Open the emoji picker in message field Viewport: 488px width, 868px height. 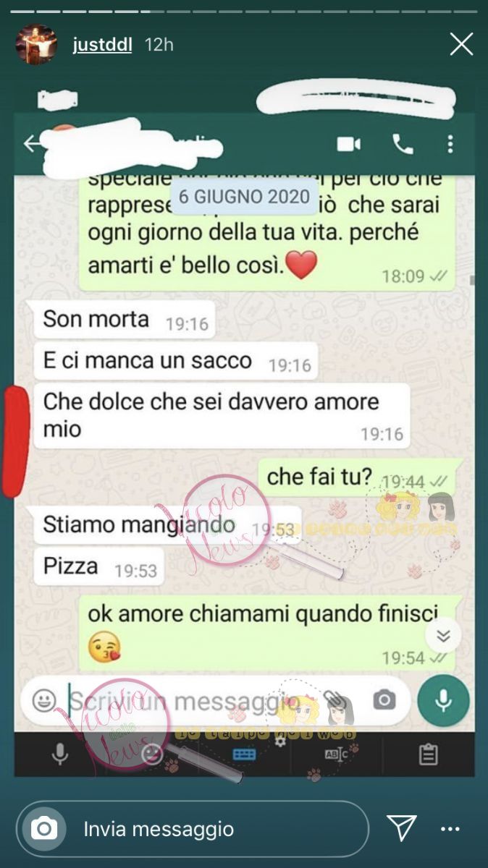[44, 699]
